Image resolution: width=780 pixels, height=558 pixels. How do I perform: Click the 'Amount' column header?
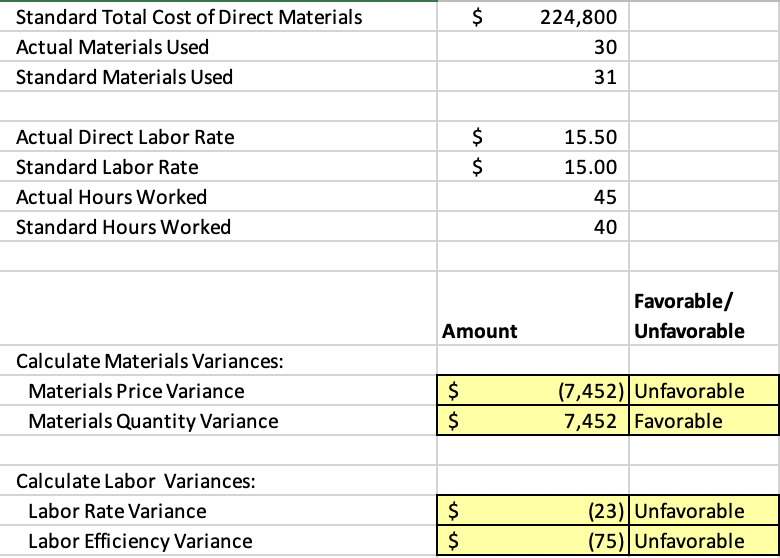[480, 331]
